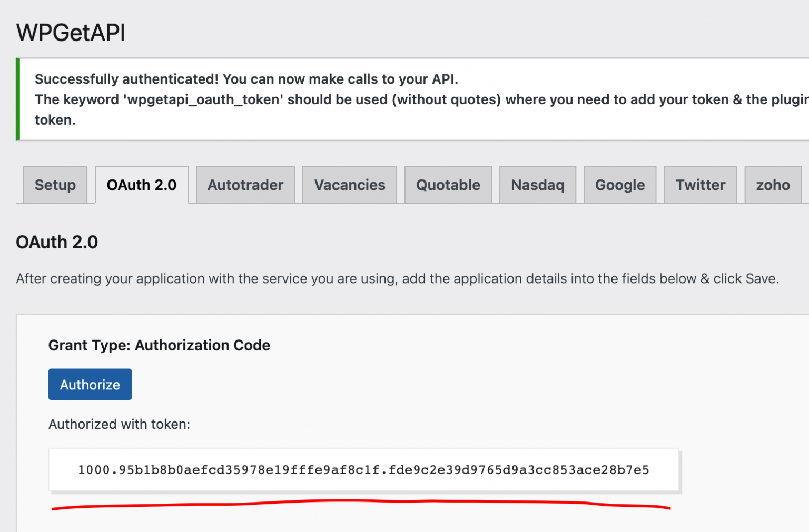Click the WPGetAPI page heading
This screenshot has width=809, height=532.
(x=71, y=32)
